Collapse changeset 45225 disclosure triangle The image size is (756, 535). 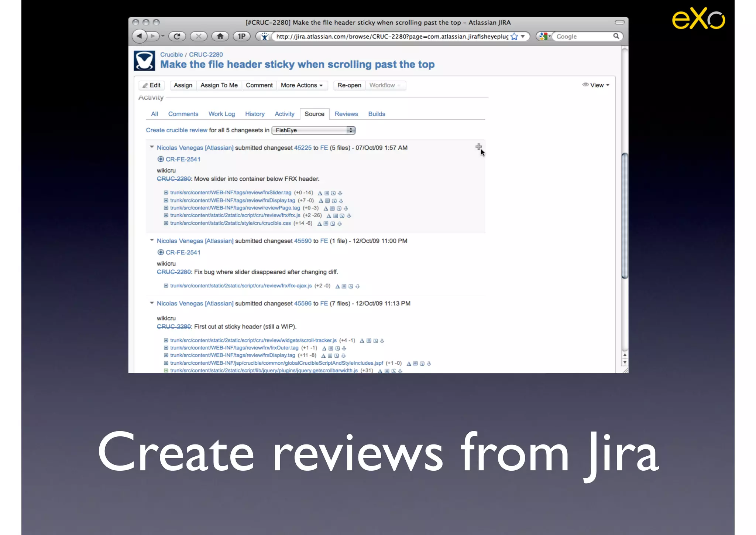coord(152,147)
